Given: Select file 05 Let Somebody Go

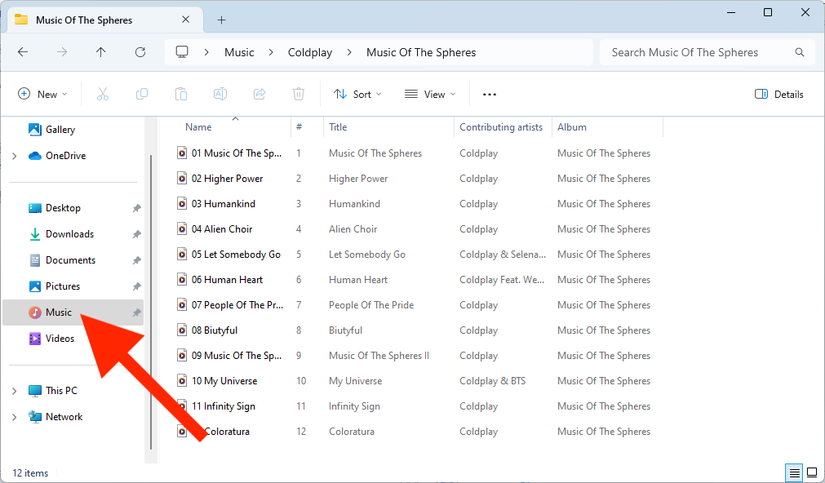Looking at the screenshot, I should point(236,255).
